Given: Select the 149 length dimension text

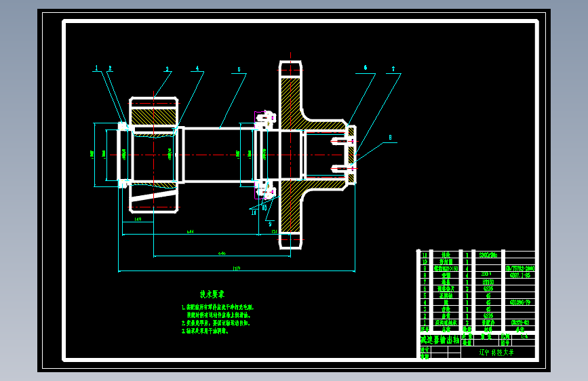Looking at the screenshot, I should click(138, 219).
